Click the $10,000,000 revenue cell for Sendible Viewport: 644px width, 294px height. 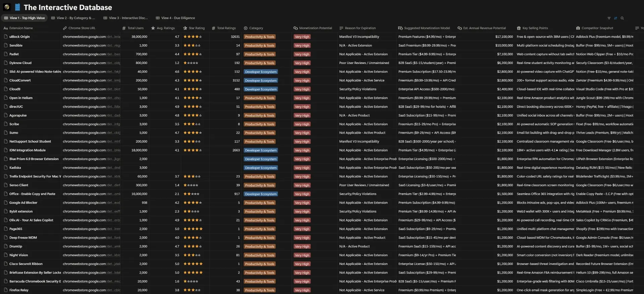[504, 45]
